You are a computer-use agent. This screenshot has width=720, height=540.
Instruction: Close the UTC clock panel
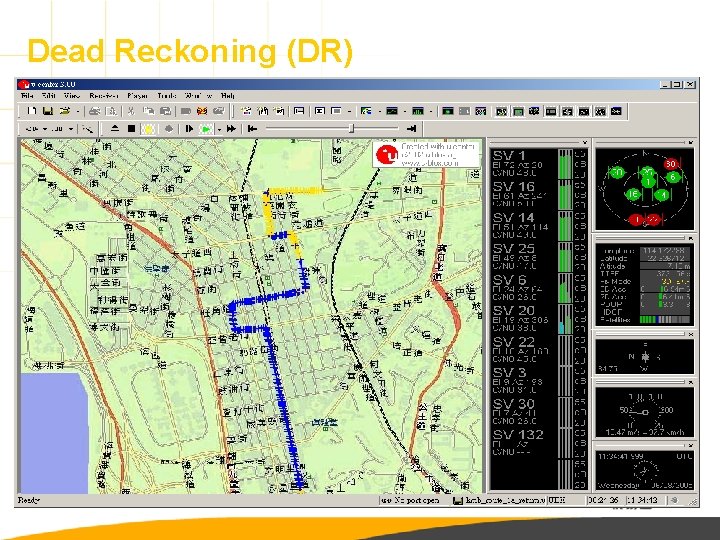[x=691, y=445]
